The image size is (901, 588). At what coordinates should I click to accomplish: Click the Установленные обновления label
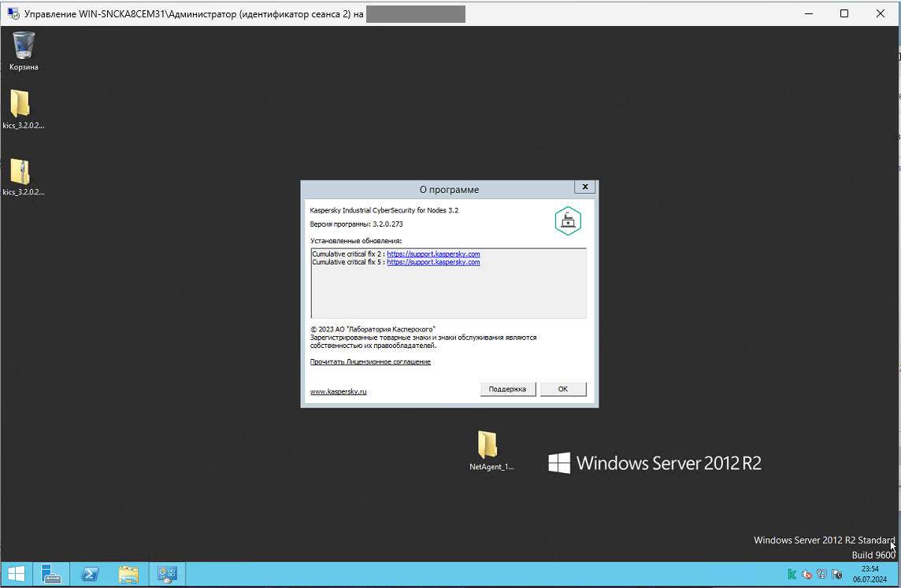tap(356, 241)
